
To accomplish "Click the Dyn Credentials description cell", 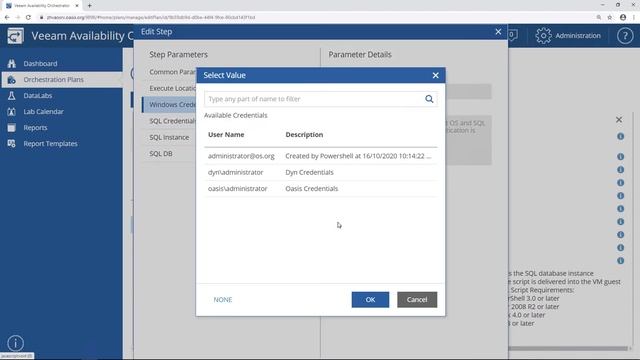I will (x=309, y=172).
